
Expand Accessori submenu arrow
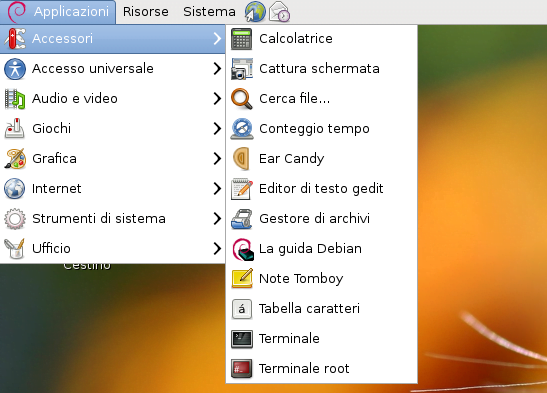[217, 38]
